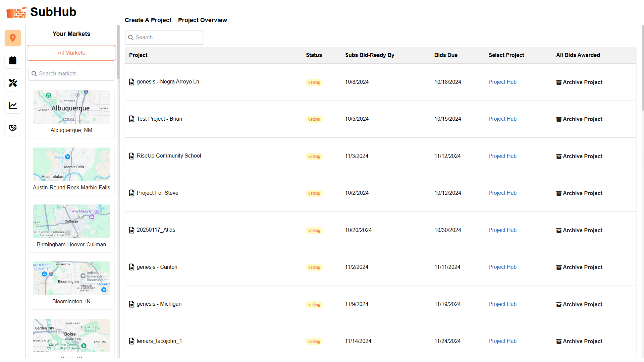Image resolution: width=644 pixels, height=362 pixels.
Task: Click search magnifier icon in markets search
Action: pos(34,74)
